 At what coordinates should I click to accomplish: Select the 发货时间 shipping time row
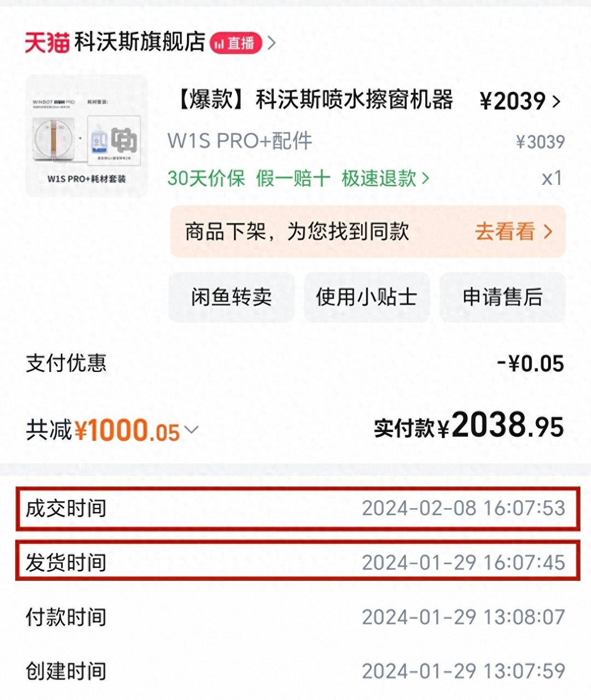point(297,562)
